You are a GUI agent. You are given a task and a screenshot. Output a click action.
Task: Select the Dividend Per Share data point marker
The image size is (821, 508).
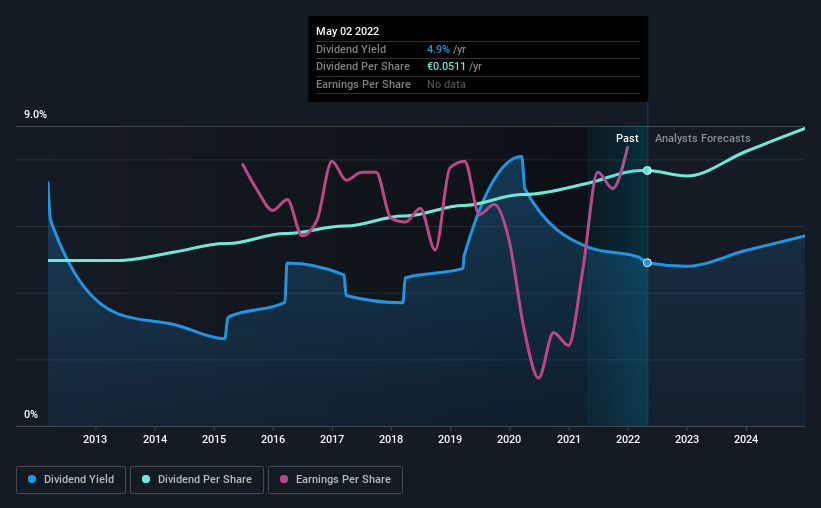[x=647, y=170]
